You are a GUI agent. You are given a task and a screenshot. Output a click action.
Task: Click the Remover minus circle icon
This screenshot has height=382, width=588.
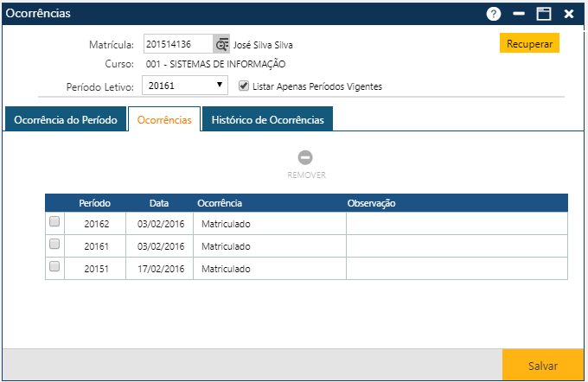305,157
